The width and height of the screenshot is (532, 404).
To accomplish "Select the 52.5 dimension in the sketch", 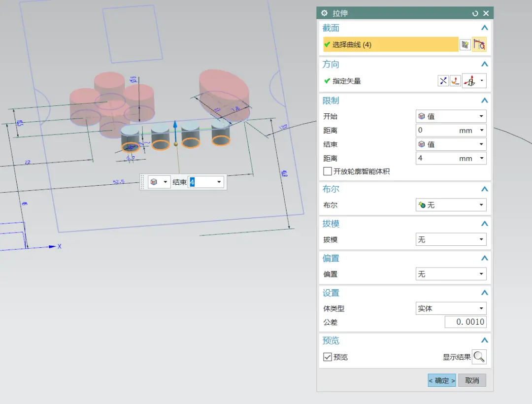I will tap(118, 182).
